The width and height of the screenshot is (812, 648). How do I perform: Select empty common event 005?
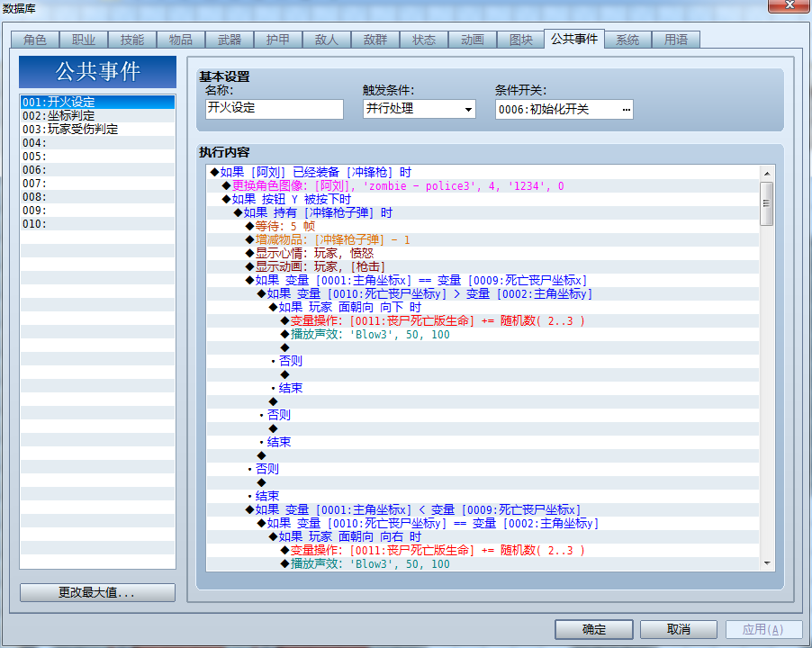coord(97,156)
